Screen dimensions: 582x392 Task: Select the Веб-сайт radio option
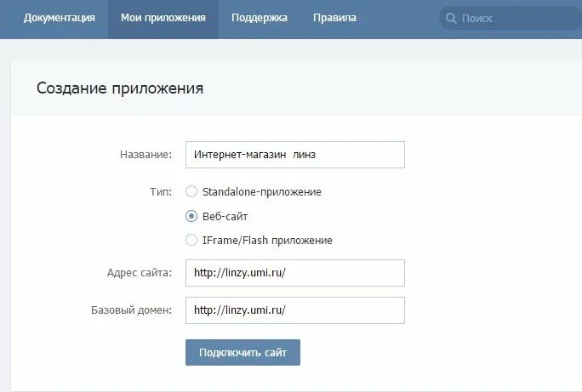pyautogui.click(x=191, y=216)
